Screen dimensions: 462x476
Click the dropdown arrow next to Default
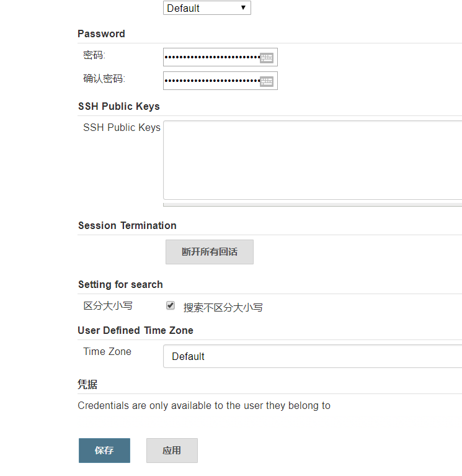(243, 7)
